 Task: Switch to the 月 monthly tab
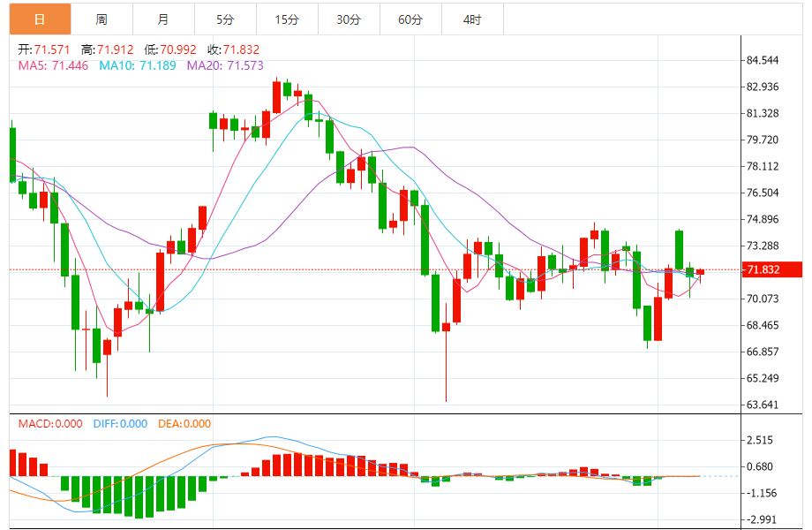click(x=163, y=19)
